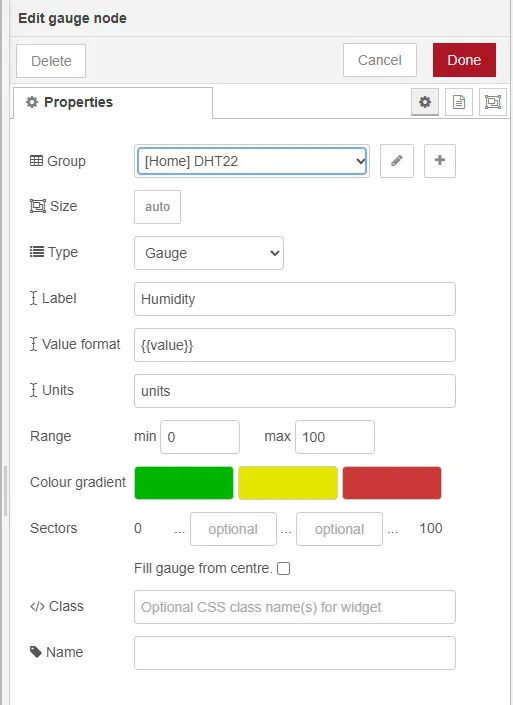Select the Properties tab
513x705 pixels.
point(113,103)
